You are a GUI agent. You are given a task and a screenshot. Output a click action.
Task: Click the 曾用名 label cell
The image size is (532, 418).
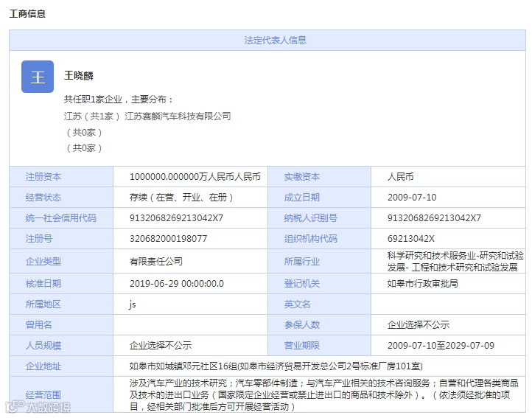click(61, 325)
